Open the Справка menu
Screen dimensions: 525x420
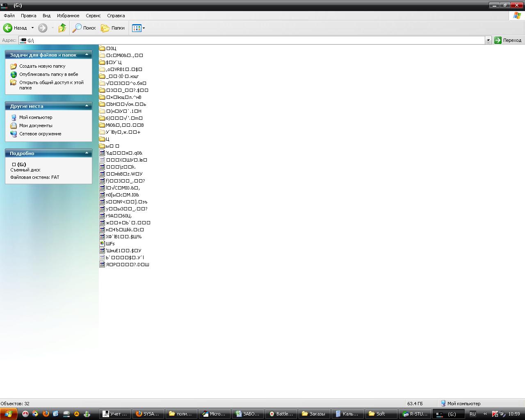click(x=116, y=16)
